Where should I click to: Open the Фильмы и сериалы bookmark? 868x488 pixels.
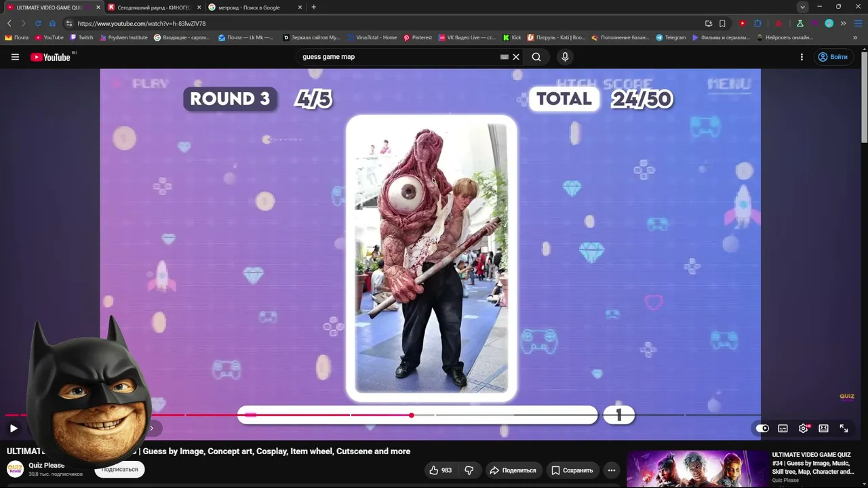click(721, 37)
